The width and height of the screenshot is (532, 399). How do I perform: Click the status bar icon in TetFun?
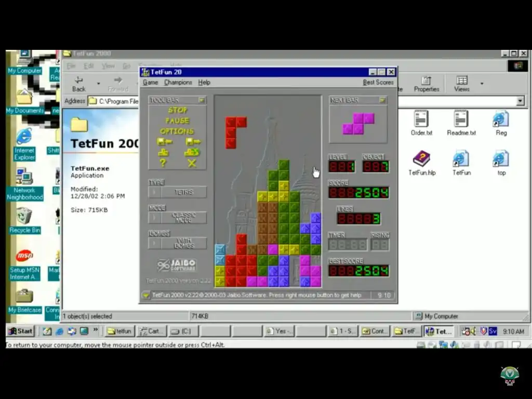point(146,295)
